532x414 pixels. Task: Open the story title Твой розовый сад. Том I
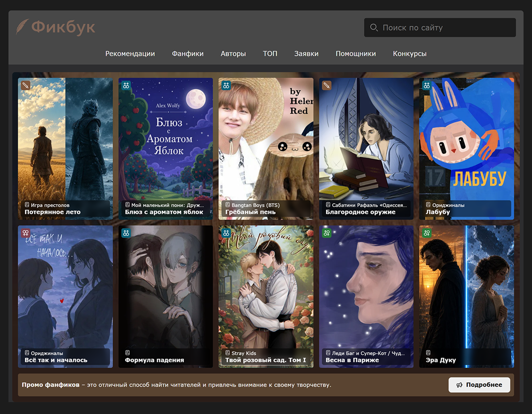266,360
